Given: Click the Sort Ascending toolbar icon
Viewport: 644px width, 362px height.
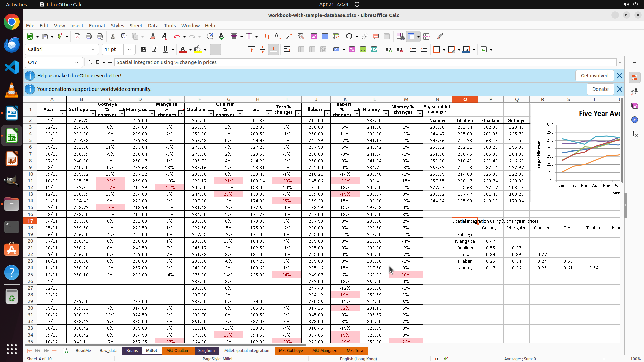Looking at the screenshot, I should click(278, 36).
